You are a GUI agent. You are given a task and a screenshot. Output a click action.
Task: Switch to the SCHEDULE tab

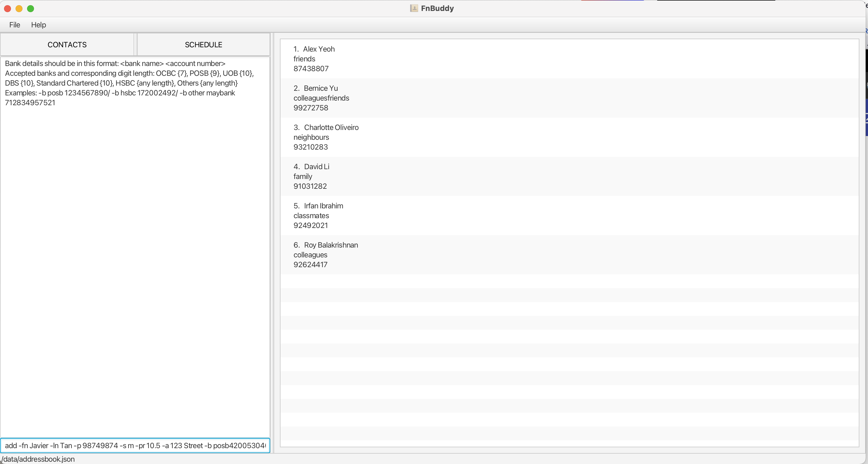coord(203,44)
